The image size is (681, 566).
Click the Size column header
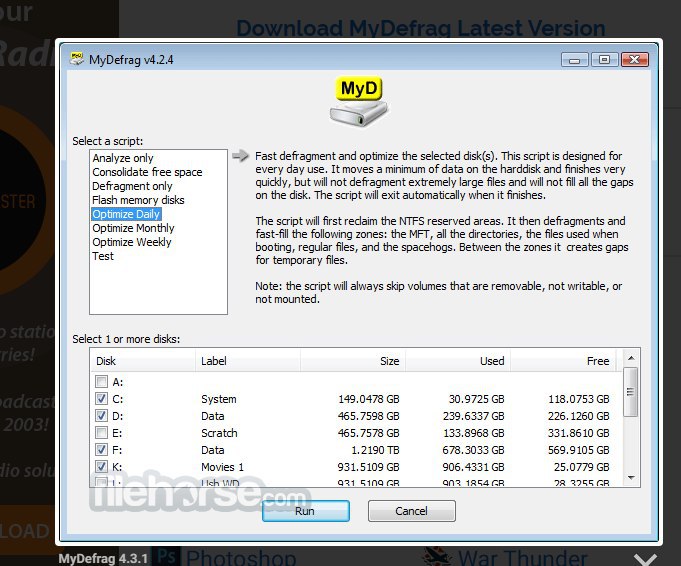pyautogui.click(x=353, y=361)
